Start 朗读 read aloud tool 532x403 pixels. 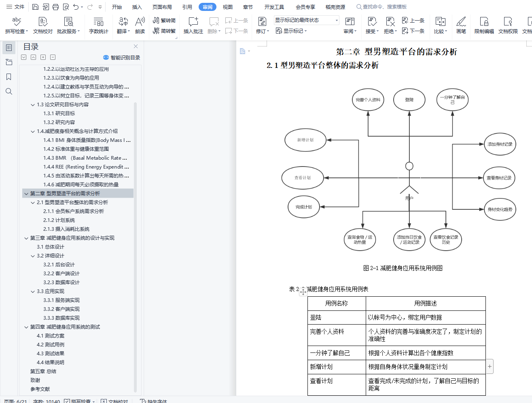(x=140, y=25)
